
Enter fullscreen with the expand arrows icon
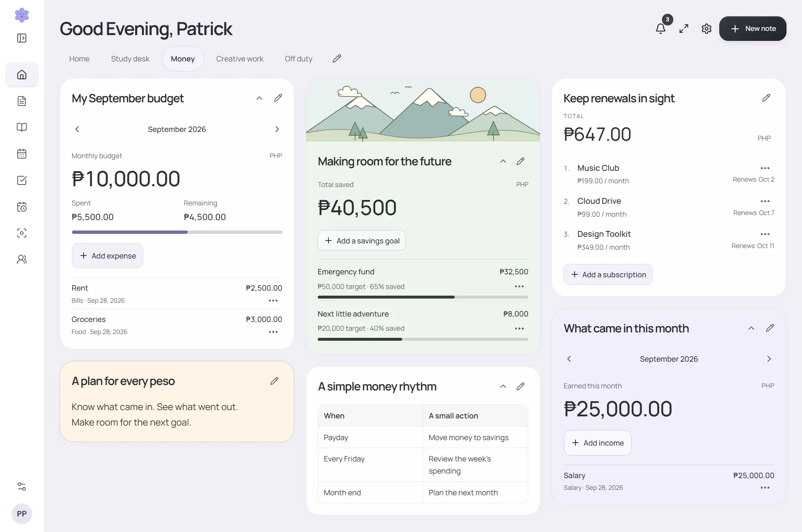(684, 28)
